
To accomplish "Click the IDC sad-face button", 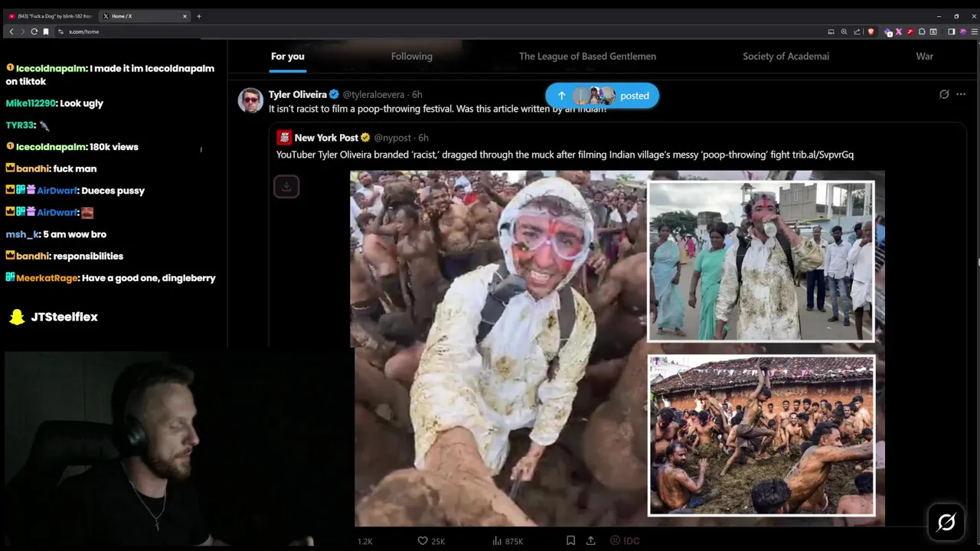I will [625, 540].
